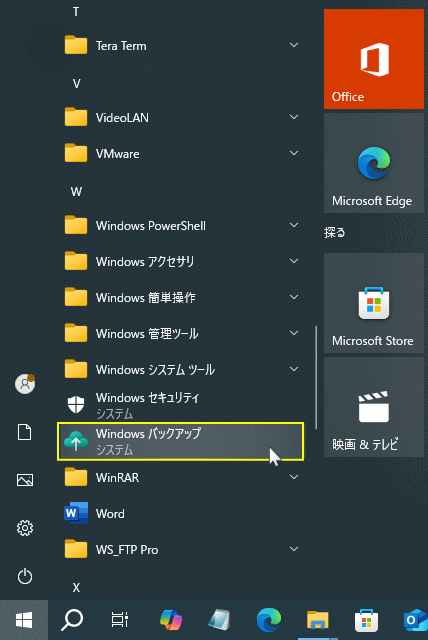Open File Explorer from the taskbar
The width and height of the screenshot is (428, 640).
coord(317,620)
